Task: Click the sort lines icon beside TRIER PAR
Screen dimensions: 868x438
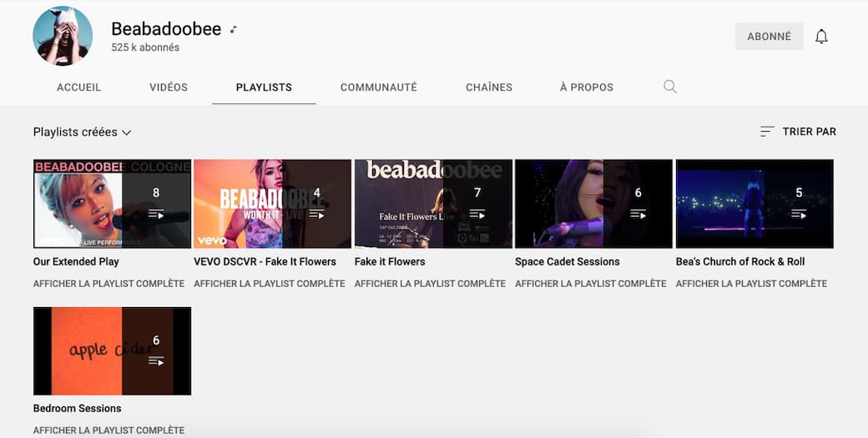Action: tap(767, 132)
